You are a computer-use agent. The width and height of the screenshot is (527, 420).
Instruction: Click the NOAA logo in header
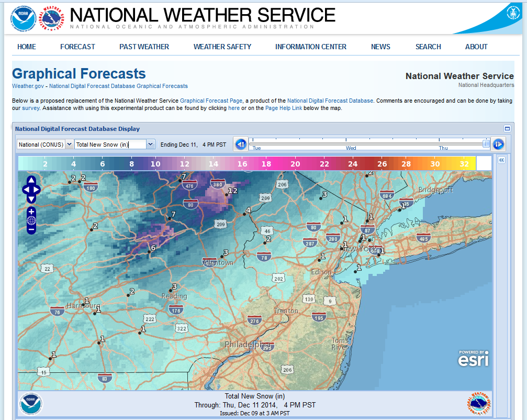pyautogui.click(x=24, y=18)
